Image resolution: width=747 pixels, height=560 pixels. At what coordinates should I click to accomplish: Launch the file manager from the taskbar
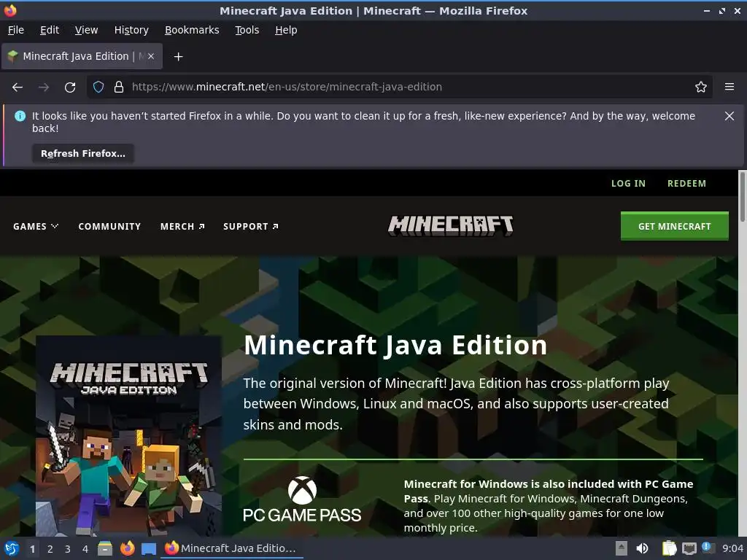tap(105, 548)
